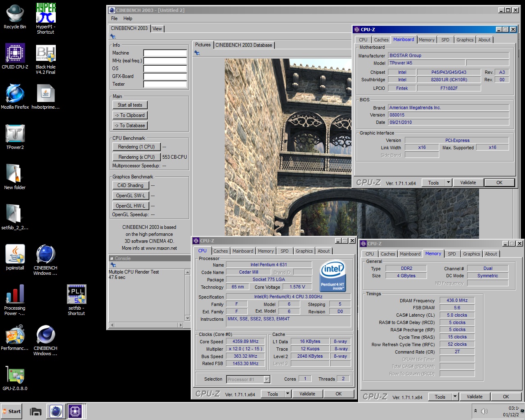Open hwbotprime desktop icon

(46, 97)
